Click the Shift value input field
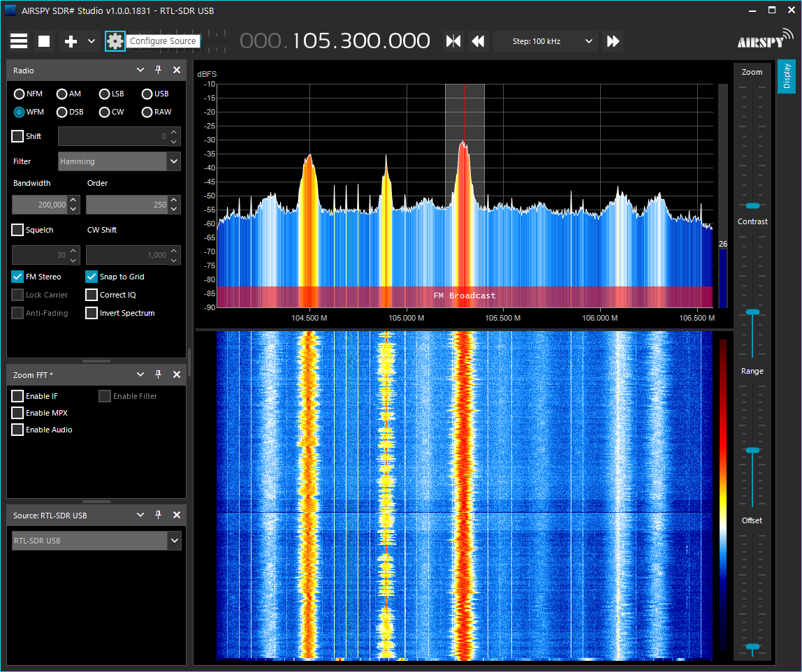This screenshot has height=672, width=802. click(x=113, y=136)
